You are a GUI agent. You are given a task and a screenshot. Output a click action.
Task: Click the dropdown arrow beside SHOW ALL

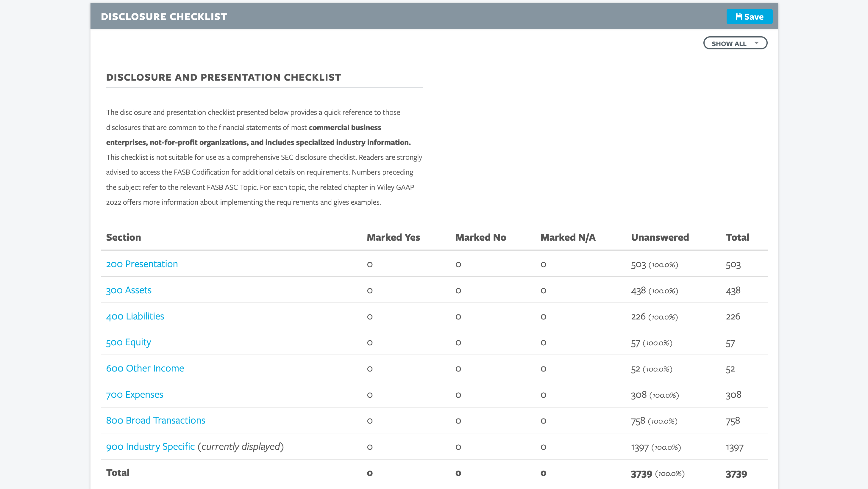pos(756,43)
